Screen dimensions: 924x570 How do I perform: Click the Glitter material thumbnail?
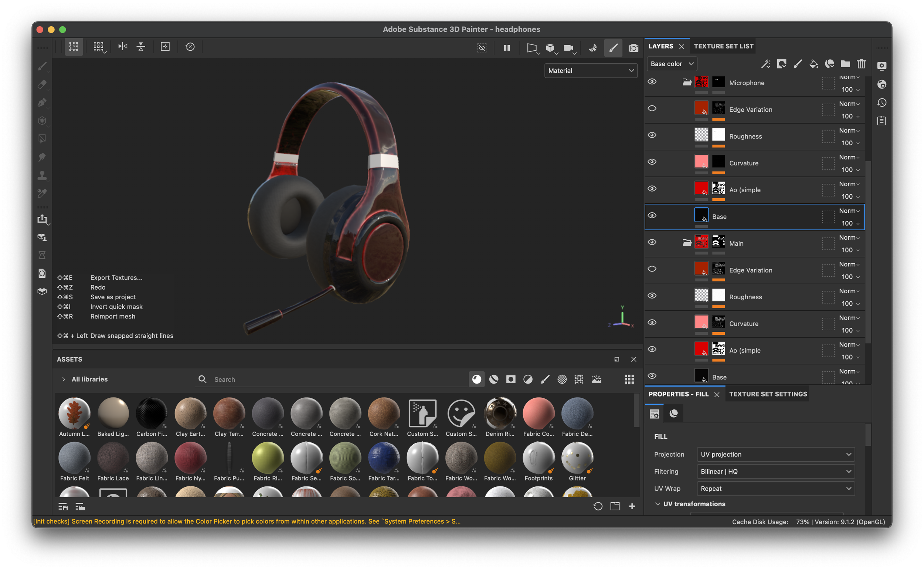coord(577,458)
